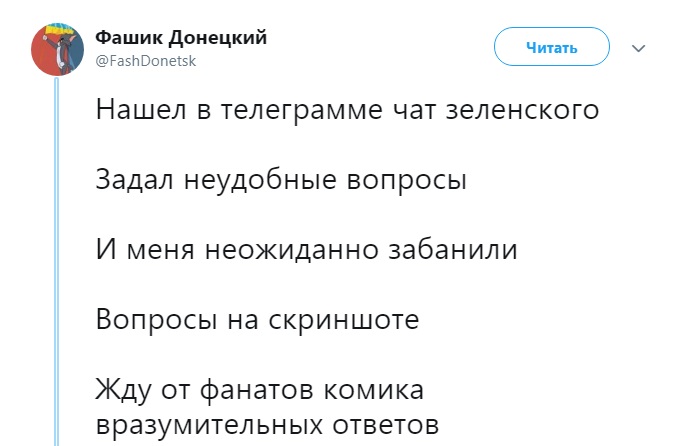Click the blue thread connector line
The width and height of the screenshot is (683, 446).
[x=56, y=261]
